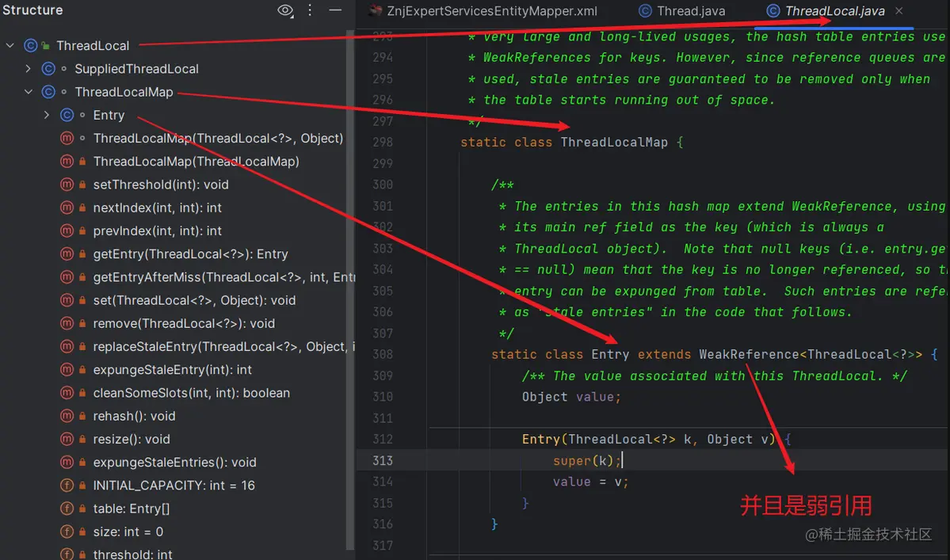The height and width of the screenshot is (560, 950).
Task: Click line number 308 in the gutter
Action: tap(383, 354)
